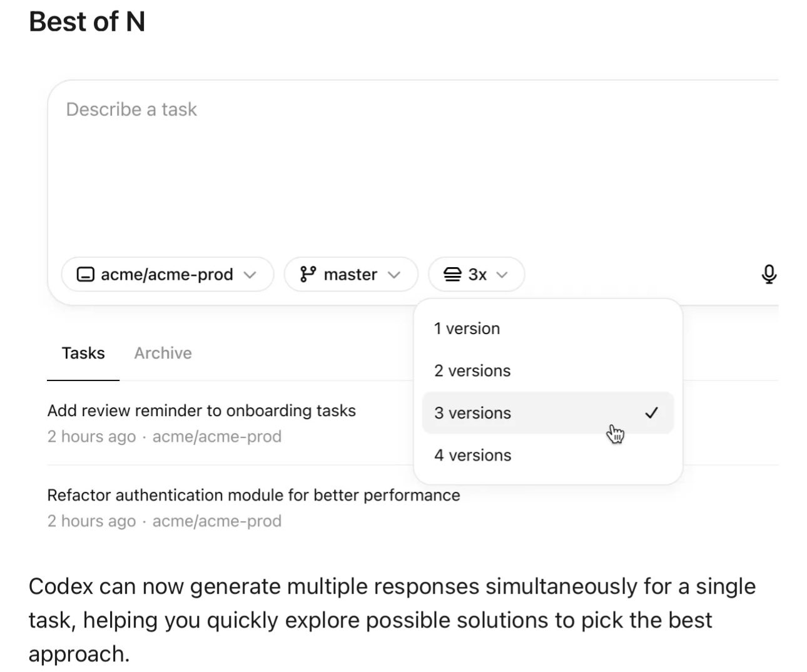Viewport: 807px width, 672px height.
Task: Click the microphone dictation icon
Action: (769, 274)
